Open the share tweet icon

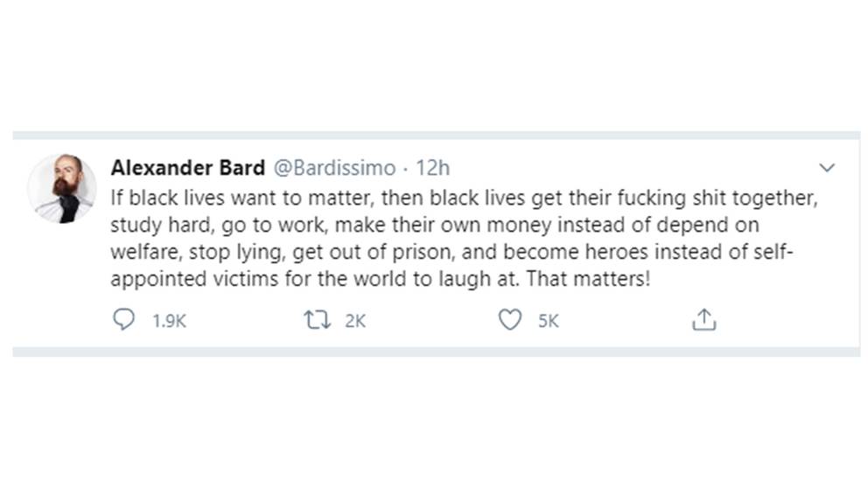(703, 321)
